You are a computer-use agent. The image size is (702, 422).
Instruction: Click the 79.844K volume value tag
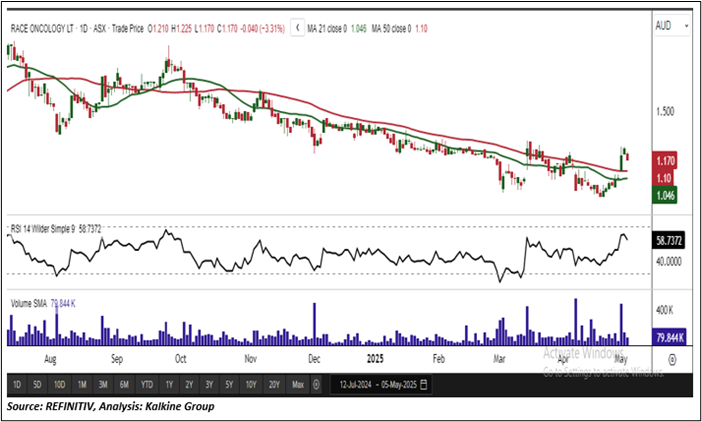coord(669,337)
